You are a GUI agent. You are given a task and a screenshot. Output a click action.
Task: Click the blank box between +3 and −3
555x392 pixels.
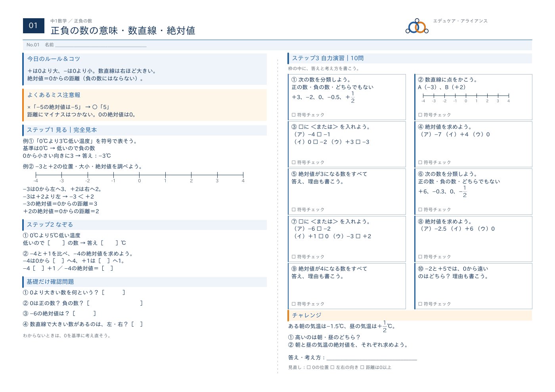358,142
